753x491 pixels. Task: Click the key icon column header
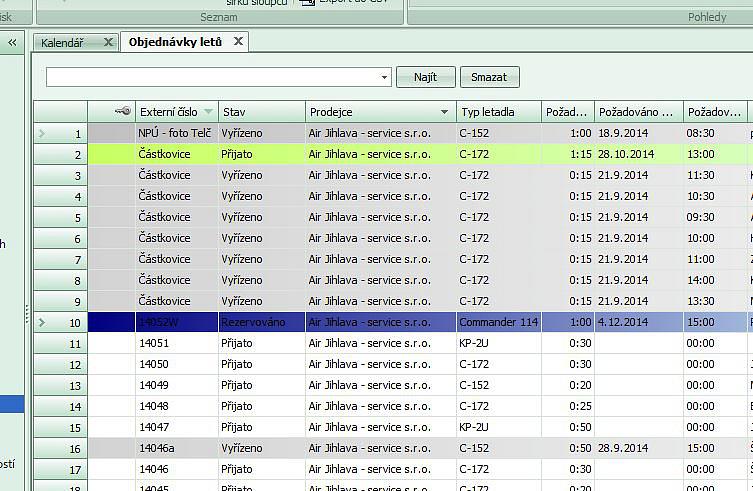(122, 112)
